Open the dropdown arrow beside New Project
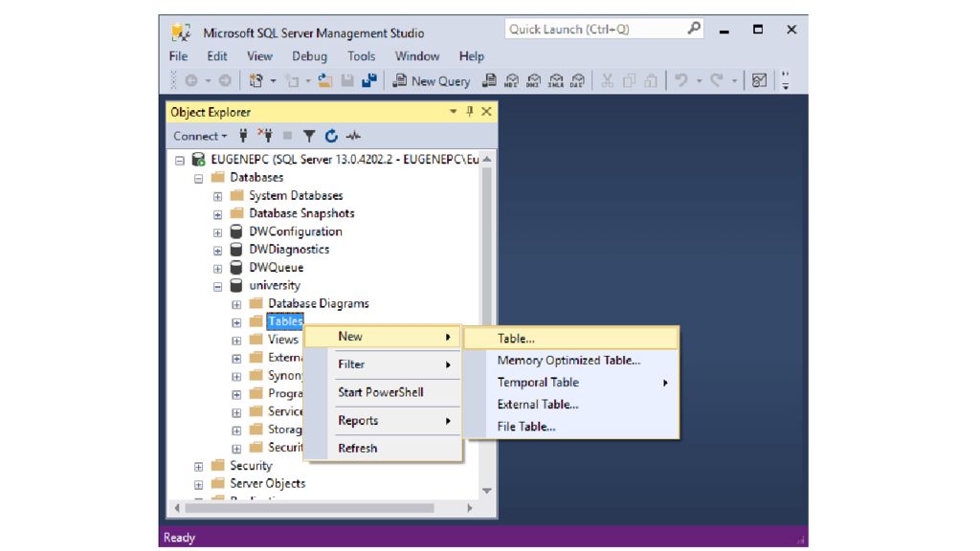 (x=273, y=80)
